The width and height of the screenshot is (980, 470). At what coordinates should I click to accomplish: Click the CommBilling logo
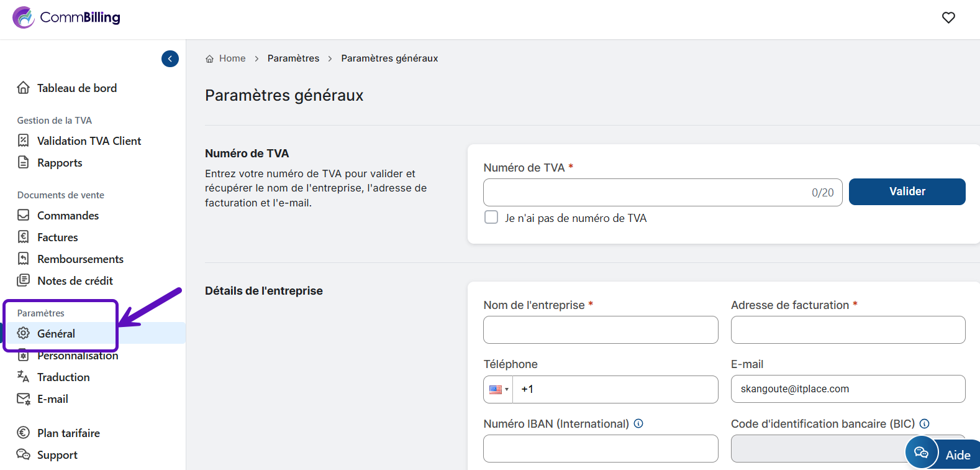[x=66, y=17]
